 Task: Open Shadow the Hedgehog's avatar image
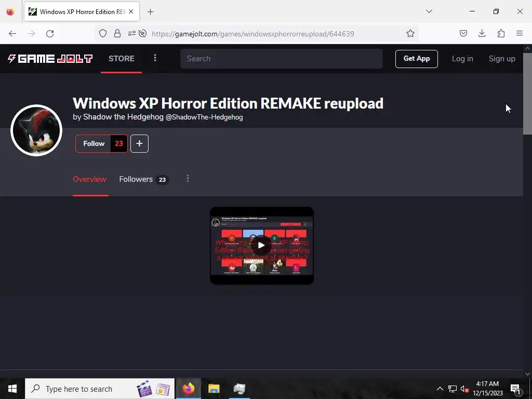pyautogui.click(x=36, y=130)
